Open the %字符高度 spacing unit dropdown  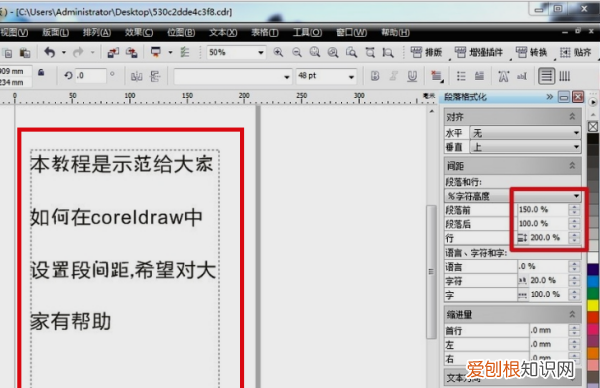513,196
